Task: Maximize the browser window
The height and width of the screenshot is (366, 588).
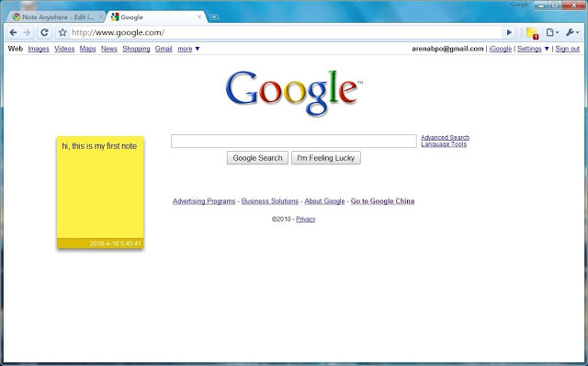Action: click(555, 6)
